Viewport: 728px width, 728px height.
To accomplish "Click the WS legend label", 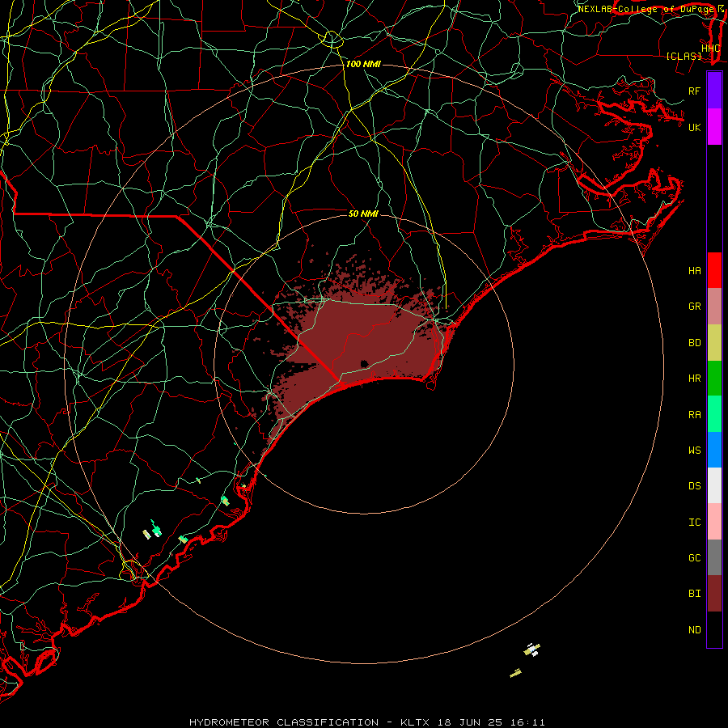I will (x=694, y=451).
